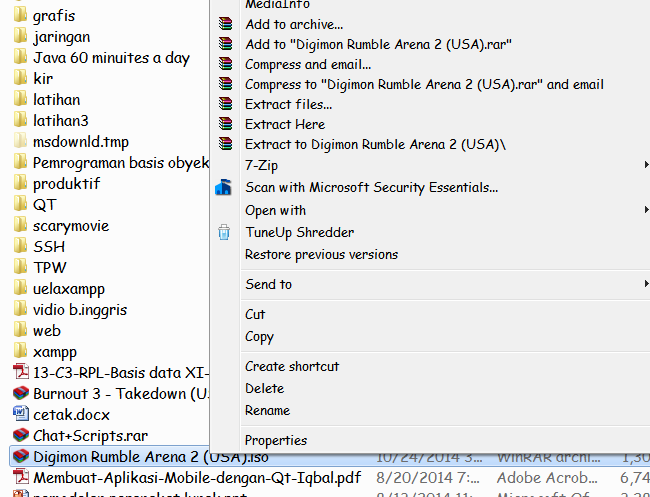
Task: Select "vidio b.inggris" folder name
Action: tap(80, 310)
